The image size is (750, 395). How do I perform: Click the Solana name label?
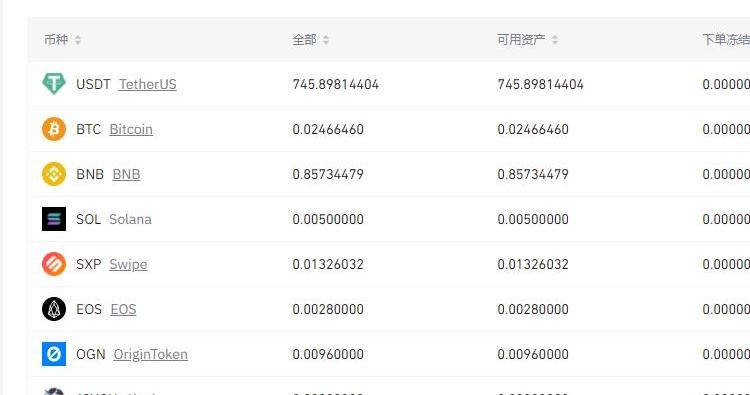[x=130, y=219]
